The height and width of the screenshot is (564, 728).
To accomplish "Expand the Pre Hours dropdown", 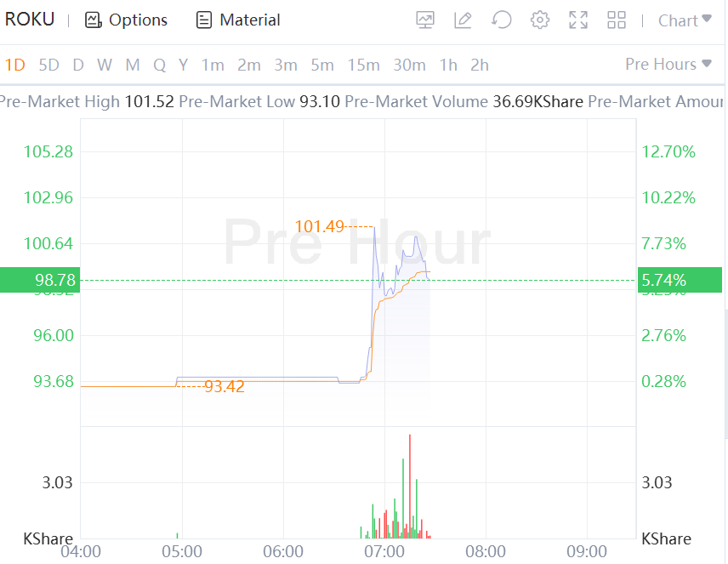I will coord(668,65).
